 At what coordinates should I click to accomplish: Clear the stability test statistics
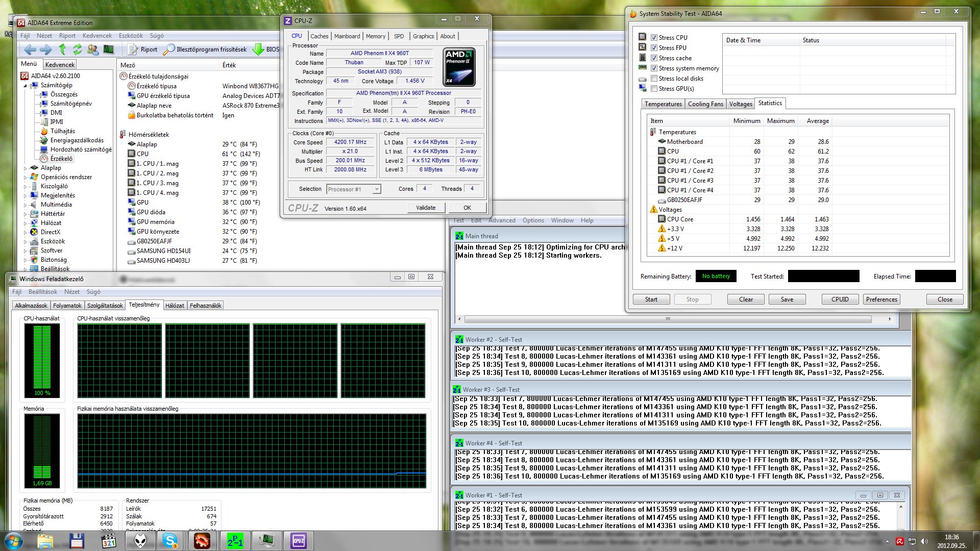pos(746,299)
